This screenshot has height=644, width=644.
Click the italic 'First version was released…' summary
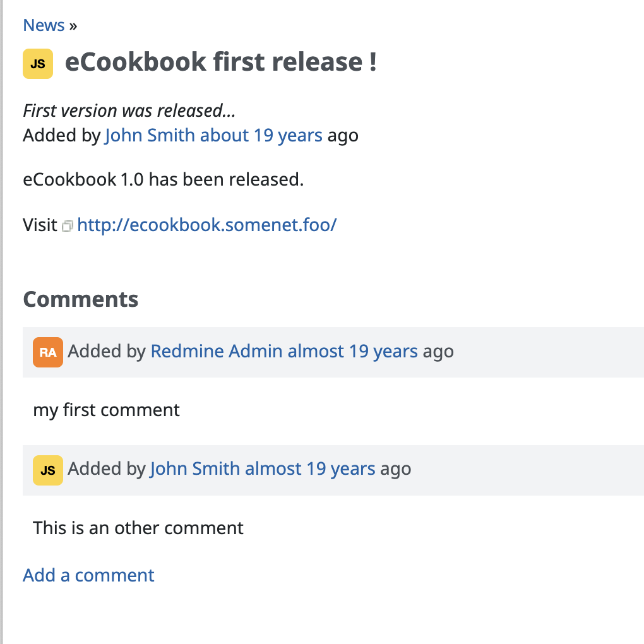click(129, 111)
